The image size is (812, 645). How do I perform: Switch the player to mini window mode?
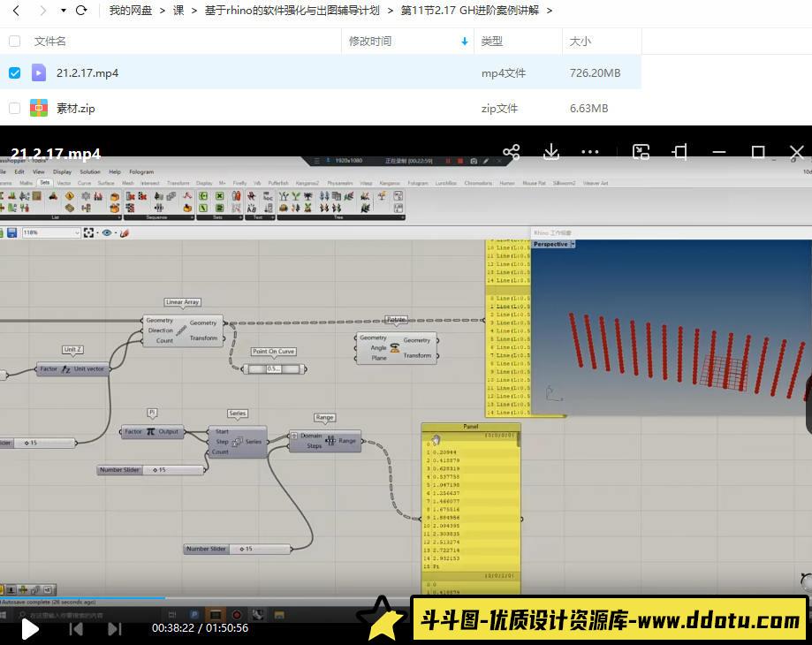tap(641, 152)
